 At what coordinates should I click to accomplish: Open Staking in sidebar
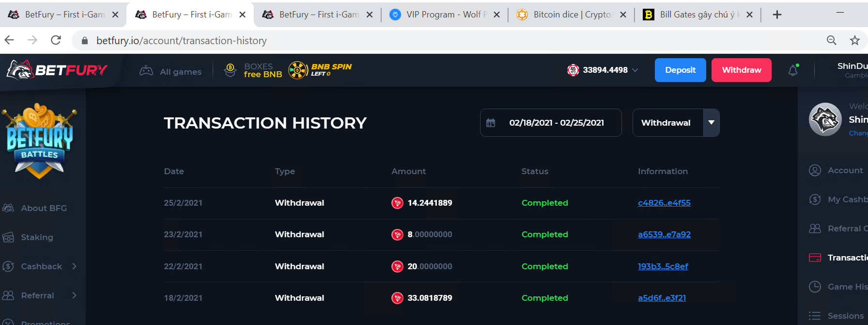point(28,237)
